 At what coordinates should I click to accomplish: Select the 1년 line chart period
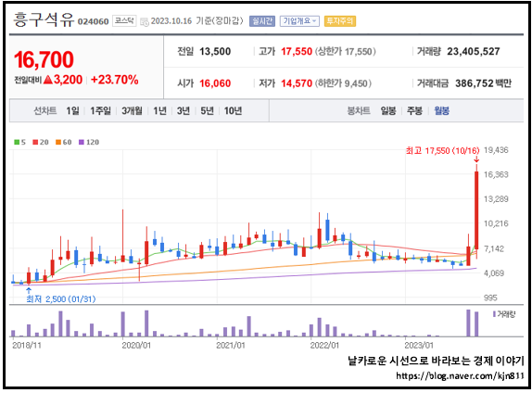pyautogui.click(x=159, y=110)
